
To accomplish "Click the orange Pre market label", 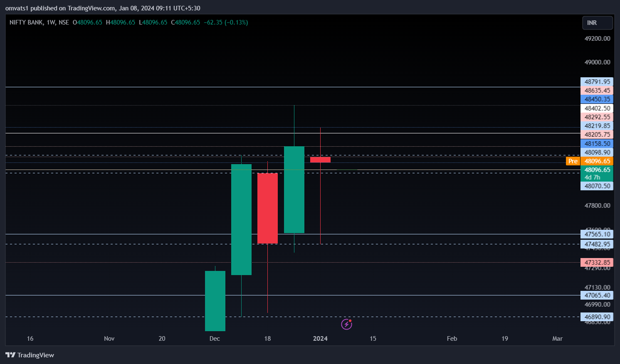I will point(573,161).
